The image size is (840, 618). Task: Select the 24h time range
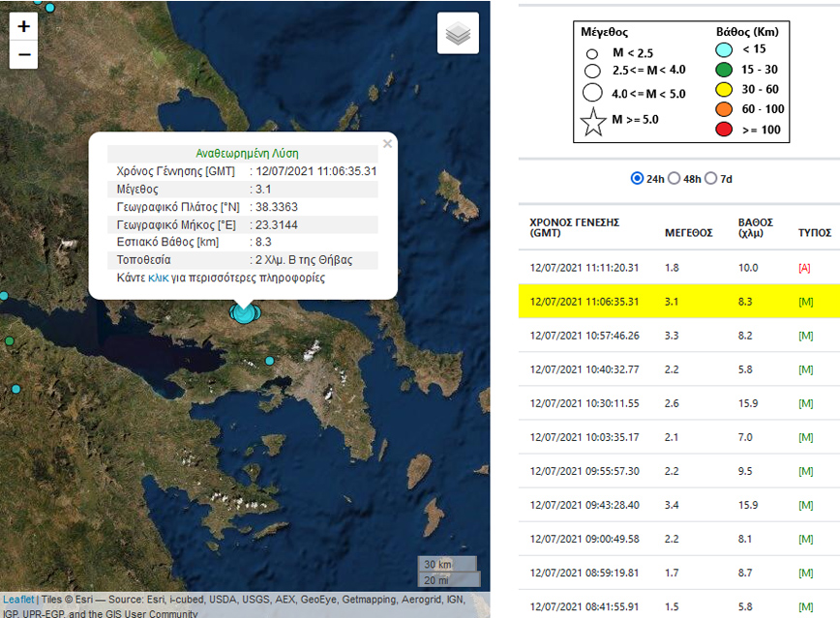637,178
